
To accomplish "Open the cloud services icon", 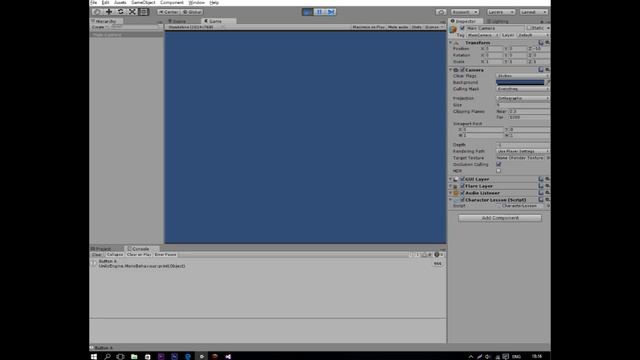I will (441, 12).
